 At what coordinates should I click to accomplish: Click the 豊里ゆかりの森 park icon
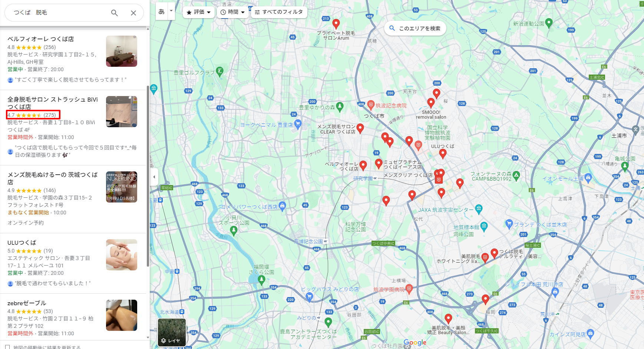(340, 106)
